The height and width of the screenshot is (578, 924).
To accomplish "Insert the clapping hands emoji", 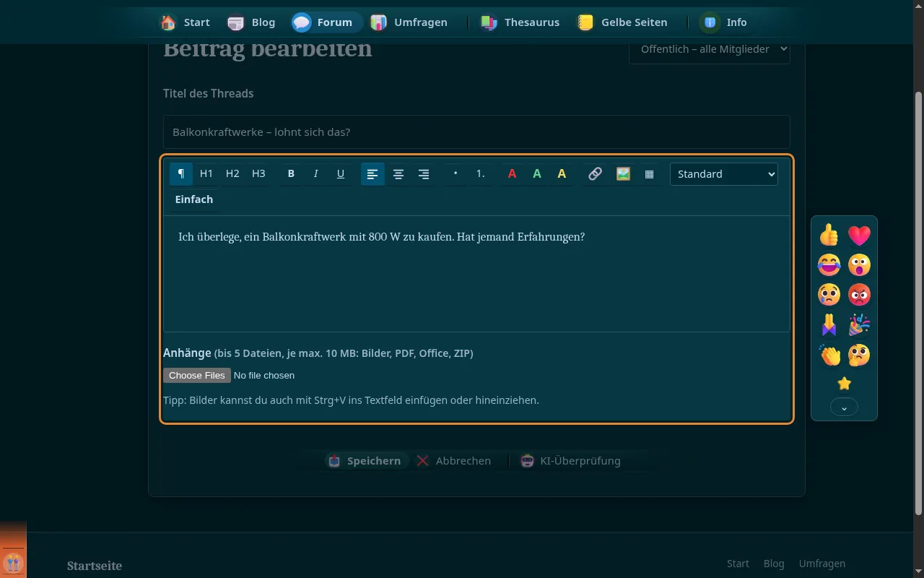I will pos(829,355).
